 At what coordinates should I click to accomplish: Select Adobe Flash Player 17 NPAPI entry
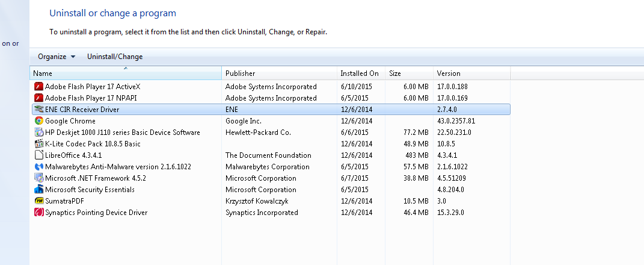coord(91,98)
